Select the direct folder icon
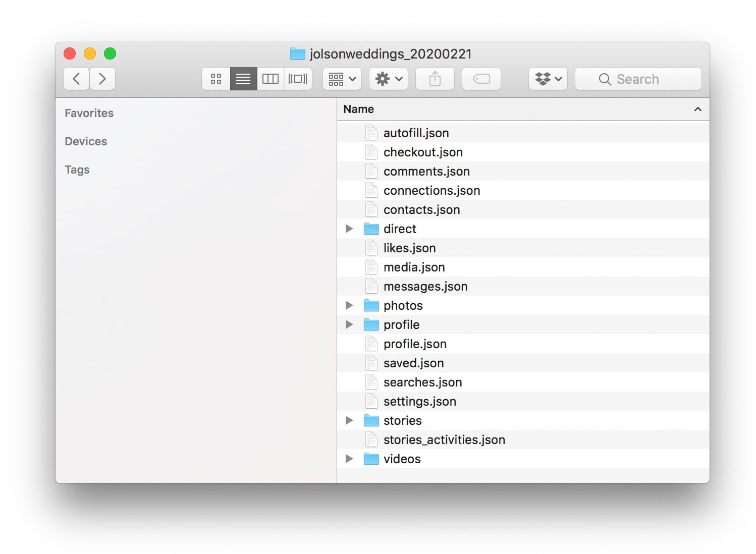756x554 pixels. coord(371,229)
